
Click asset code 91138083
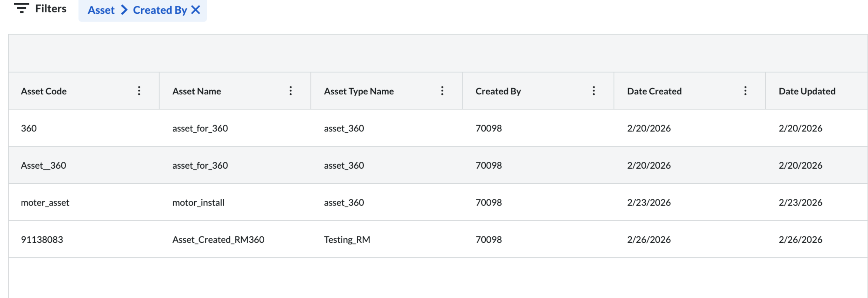[x=42, y=239]
